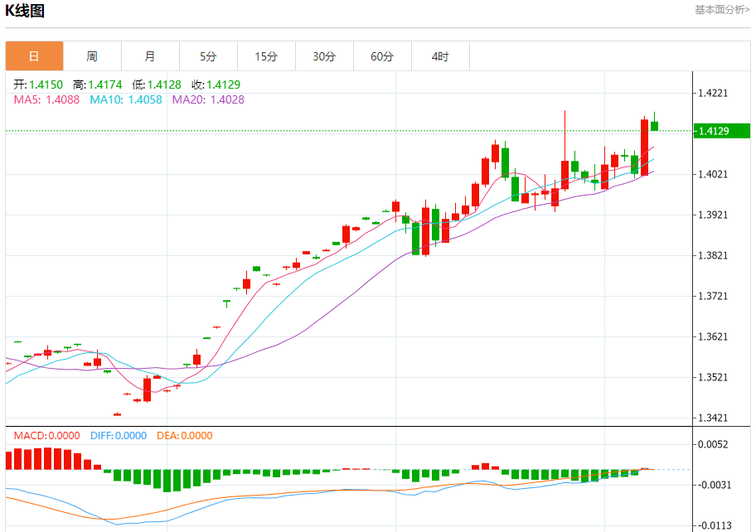Click the -0.0031 MACD axis label

[x=713, y=485]
